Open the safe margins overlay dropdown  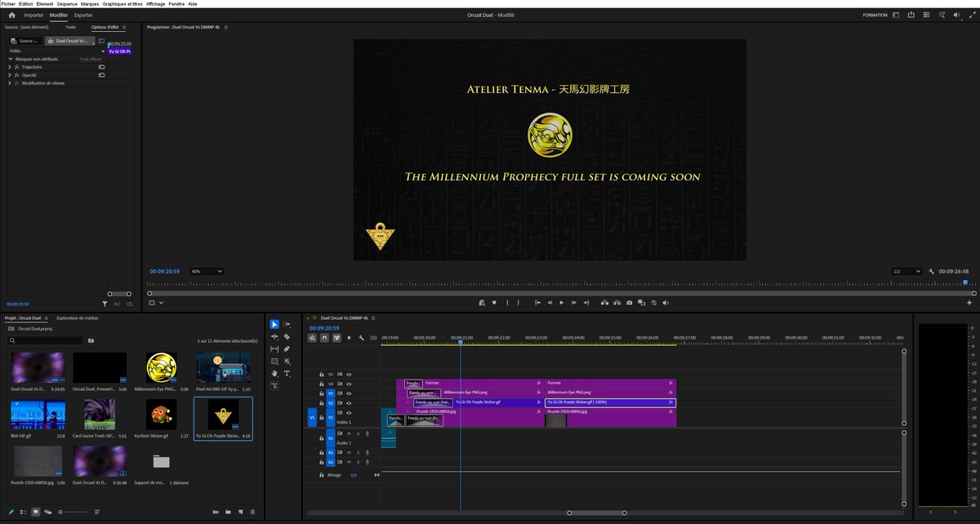tap(161, 303)
